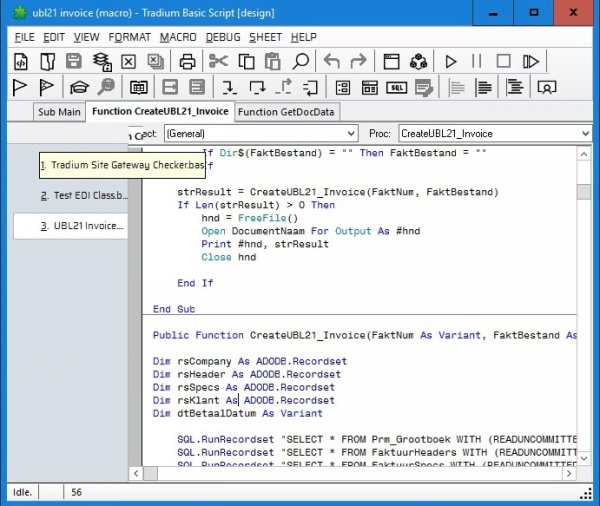
Task: Click the Save floppy disk icon
Action: click(74, 61)
